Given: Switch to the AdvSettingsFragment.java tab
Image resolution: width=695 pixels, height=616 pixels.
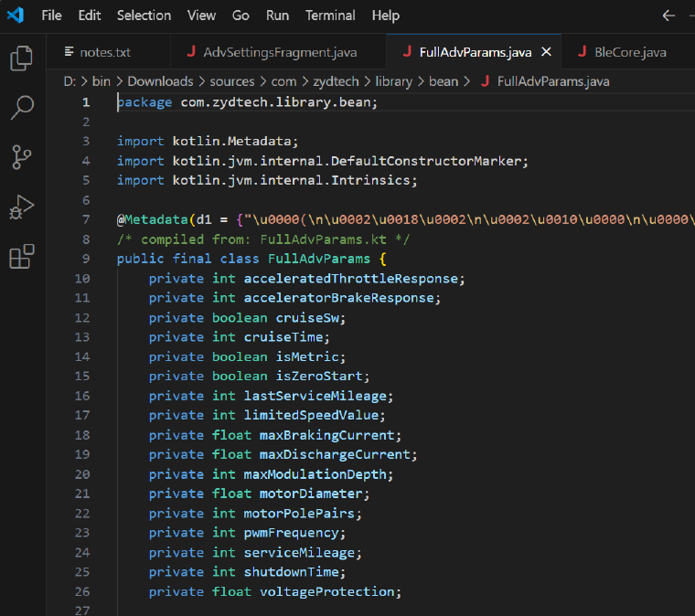Looking at the screenshot, I should [278, 52].
